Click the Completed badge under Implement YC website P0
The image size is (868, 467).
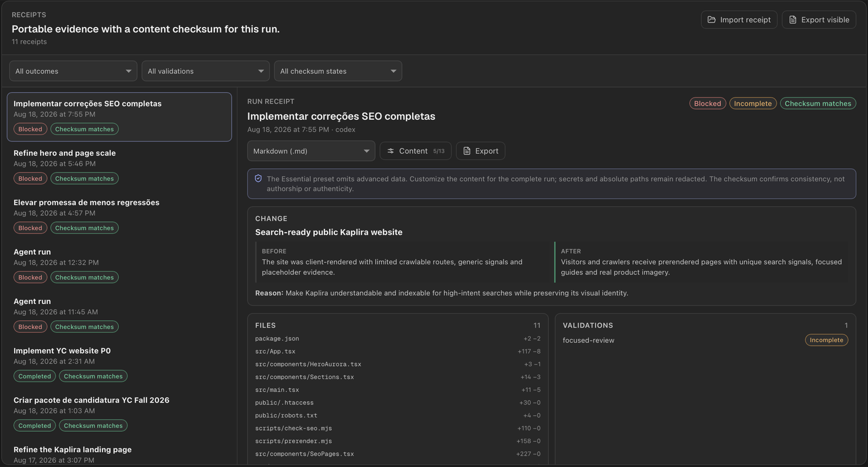[x=35, y=376]
